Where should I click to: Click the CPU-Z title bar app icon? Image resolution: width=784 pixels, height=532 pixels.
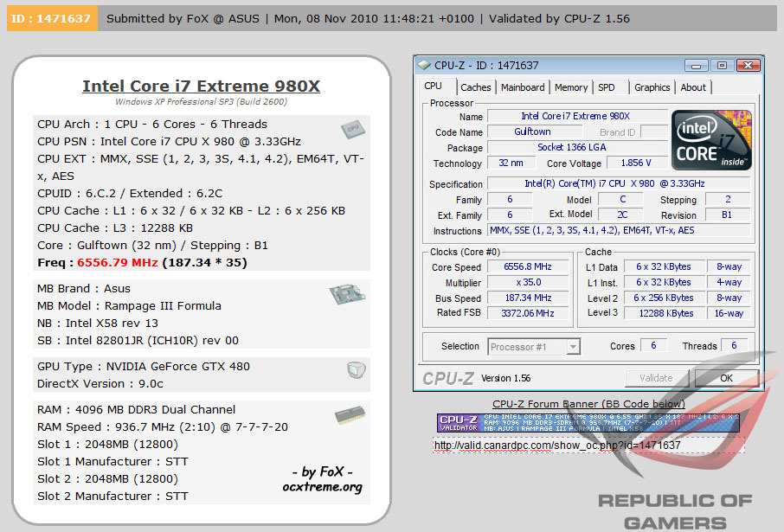pyautogui.click(x=424, y=65)
